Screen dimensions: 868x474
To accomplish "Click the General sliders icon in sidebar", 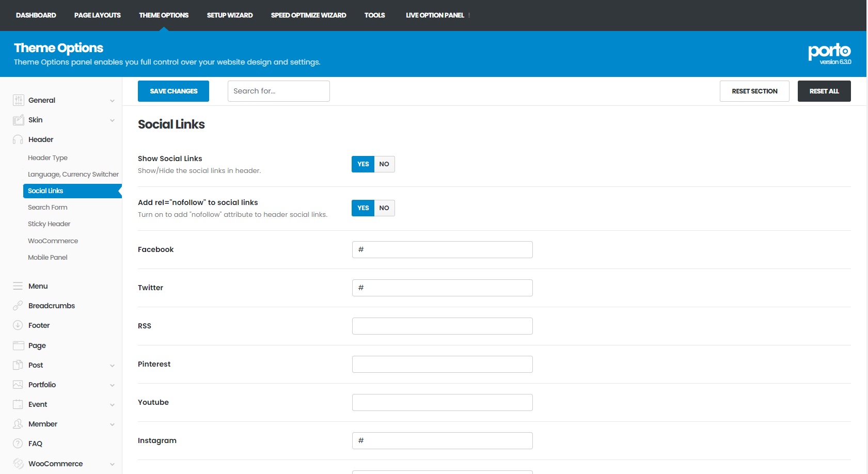I will pyautogui.click(x=18, y=100).
